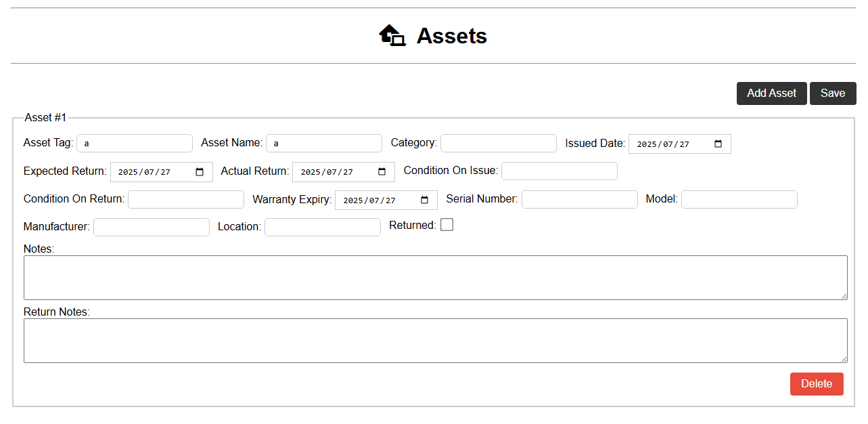Click the red Delete button
The width and height of the screenshot is (868, 424).
pyautogui.click(x=817, y=383)
